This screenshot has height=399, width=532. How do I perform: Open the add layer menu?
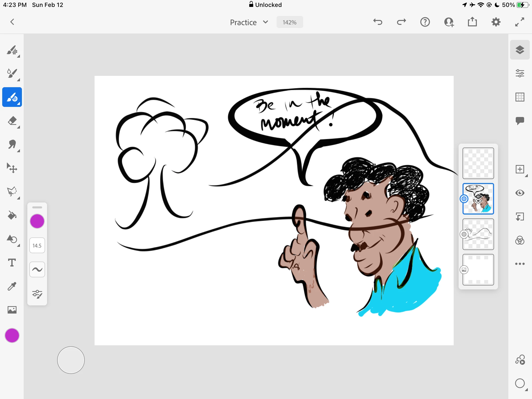[520, 169]
